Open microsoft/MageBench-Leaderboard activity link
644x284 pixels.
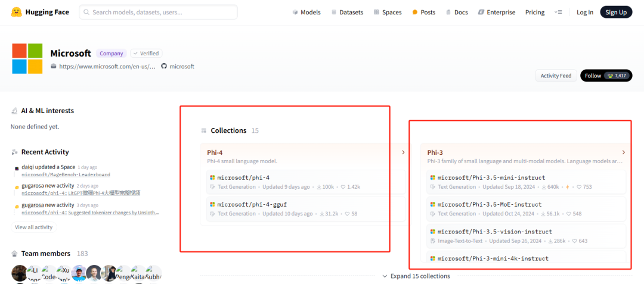pos(66,174)
